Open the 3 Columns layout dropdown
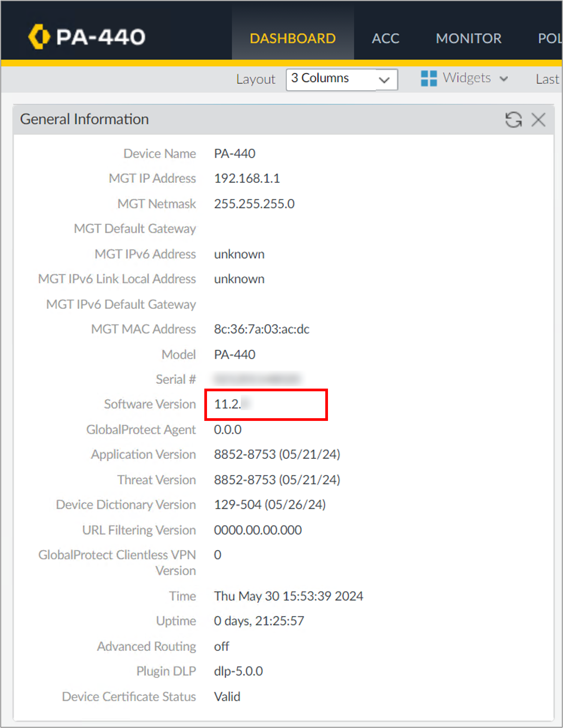Viewport: 563px width, 728px height. [x=341, y=80]
